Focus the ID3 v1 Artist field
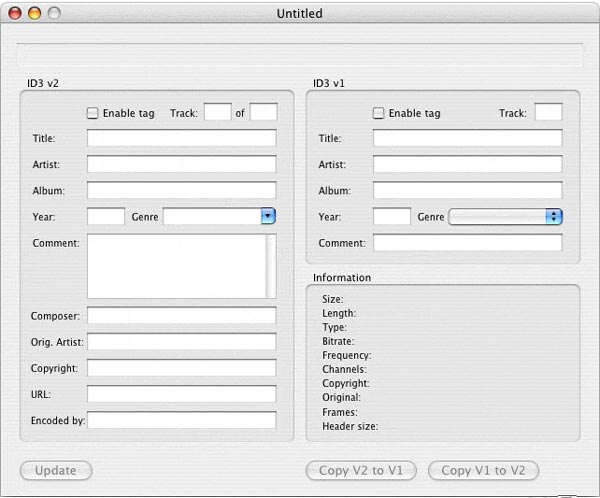 468,164
